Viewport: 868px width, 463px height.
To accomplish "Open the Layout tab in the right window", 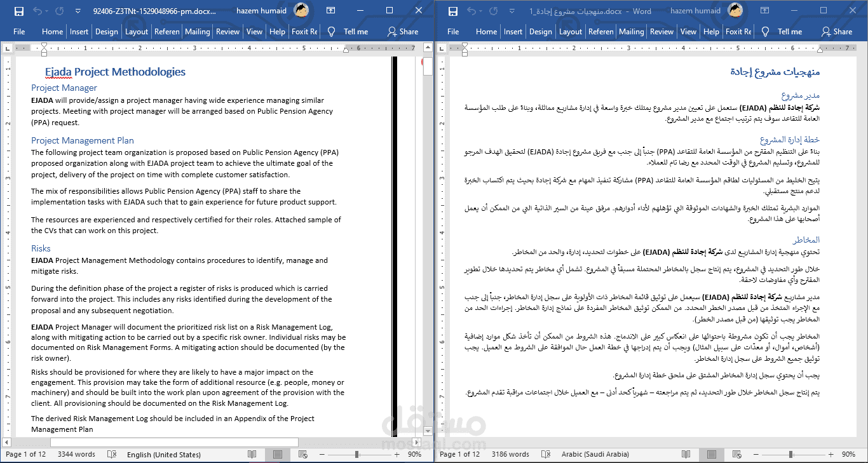I will [x=571, y=31].
